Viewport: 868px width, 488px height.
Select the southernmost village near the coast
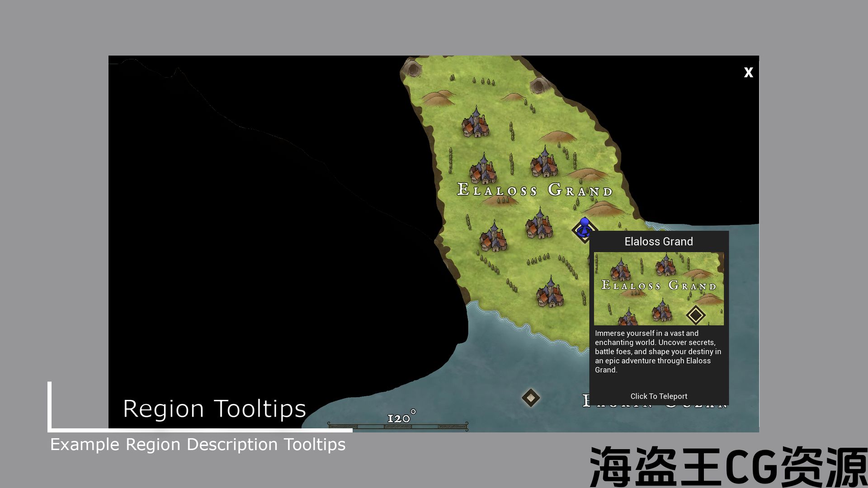coord(550,293)
